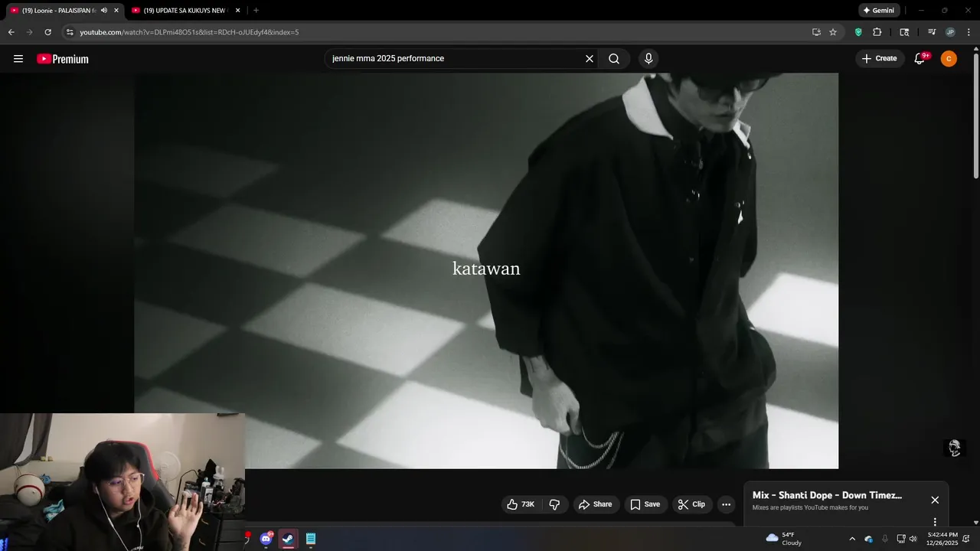The width and height of the screenshot is (980, 551).
Task: Open a new browser tab
Action: (256, 11)
